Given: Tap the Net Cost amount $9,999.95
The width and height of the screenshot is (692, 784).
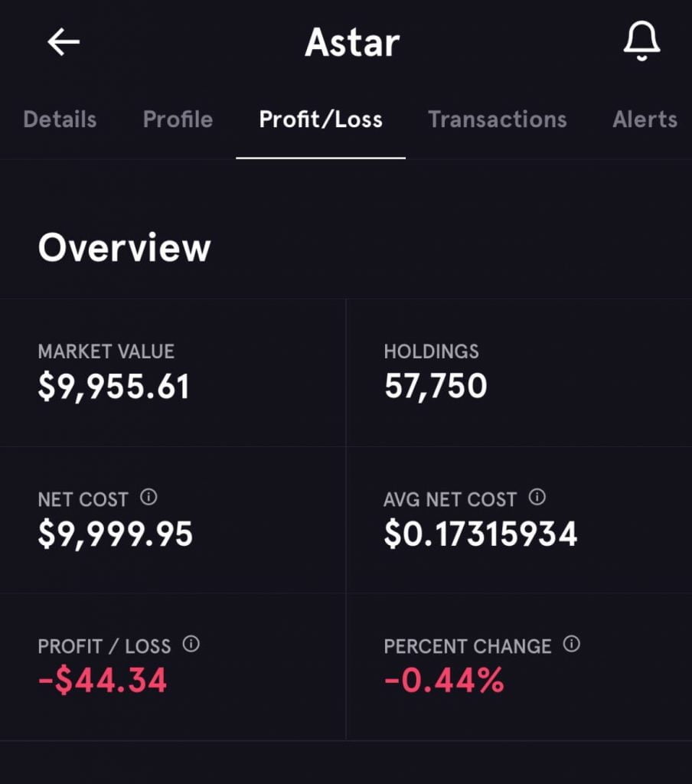Looking at the screenshot, I should click(116, 534).
